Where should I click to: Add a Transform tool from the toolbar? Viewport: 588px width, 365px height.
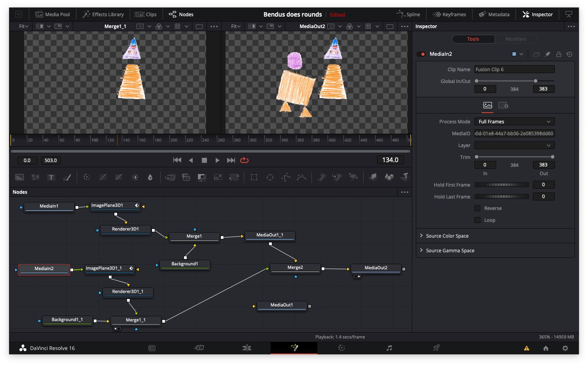(x=234, y=177)
